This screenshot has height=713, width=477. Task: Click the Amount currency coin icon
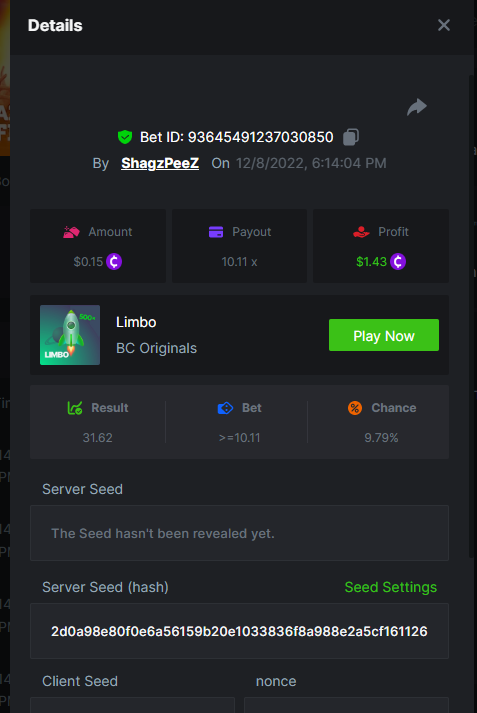click(x=114, y=261)
